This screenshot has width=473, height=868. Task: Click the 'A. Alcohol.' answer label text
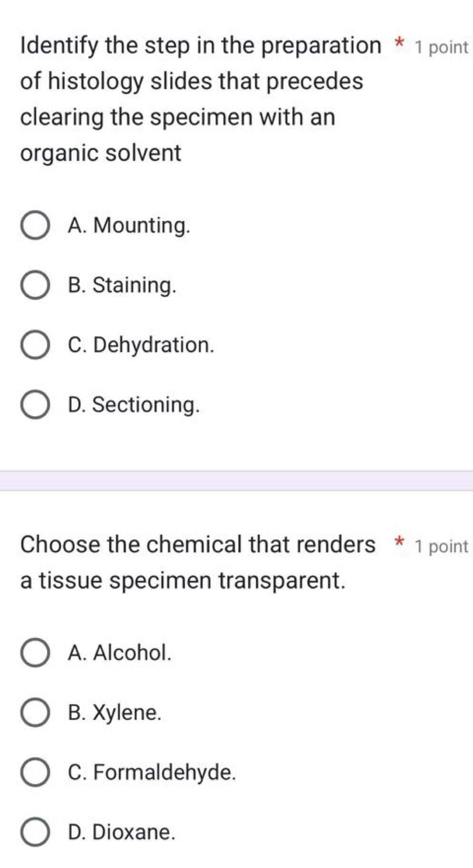click(x=119, y=652)
